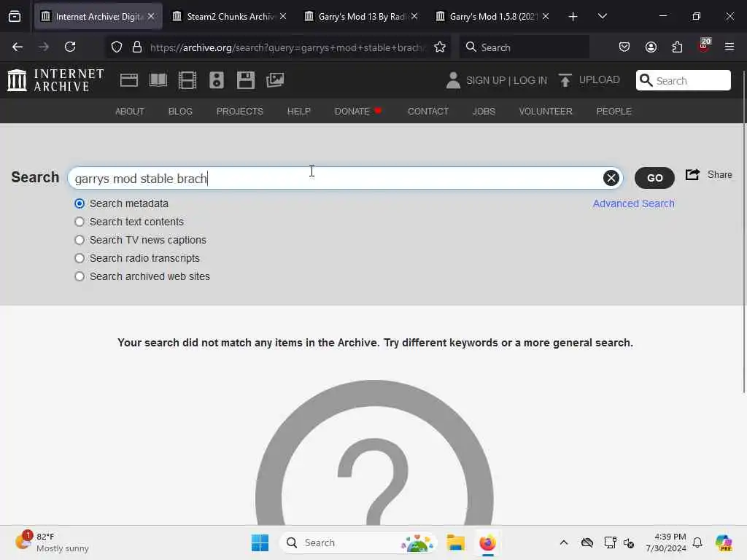Switch to the Steam2 Chunks Archive tab

click(228, 17)
